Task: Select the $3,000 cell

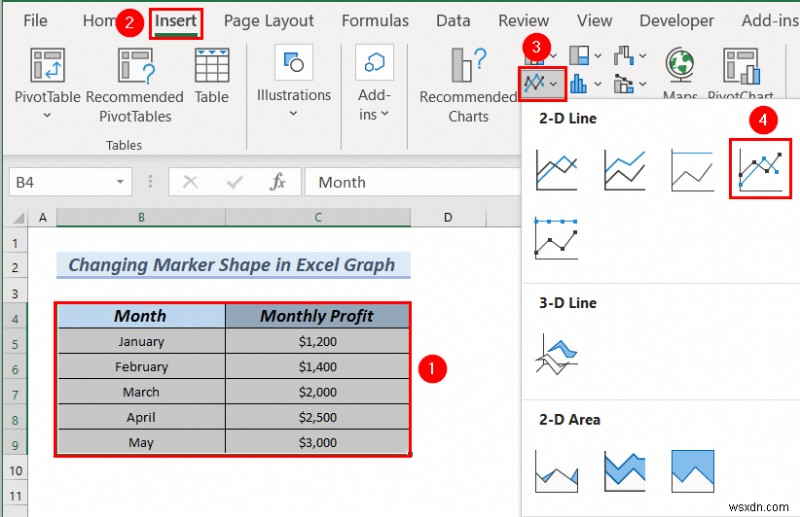Action: [x=317, y=442]
